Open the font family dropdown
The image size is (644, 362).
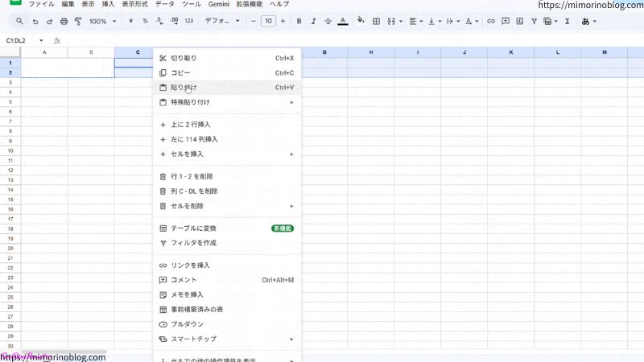[222, 21]
